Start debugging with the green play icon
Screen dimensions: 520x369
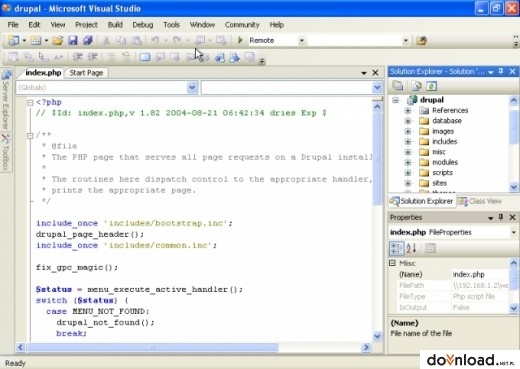pyautogui.click(x=240, y=40)
